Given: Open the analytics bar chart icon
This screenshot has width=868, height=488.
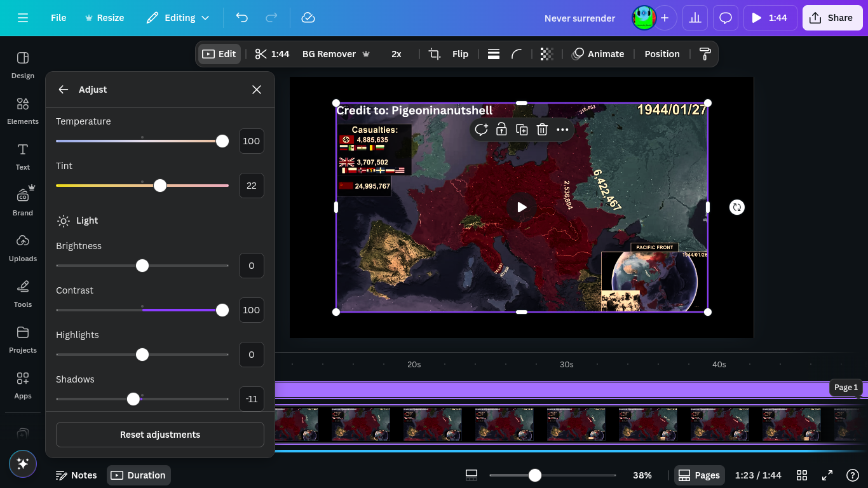Looking at the screenshot, I should 695,18.
